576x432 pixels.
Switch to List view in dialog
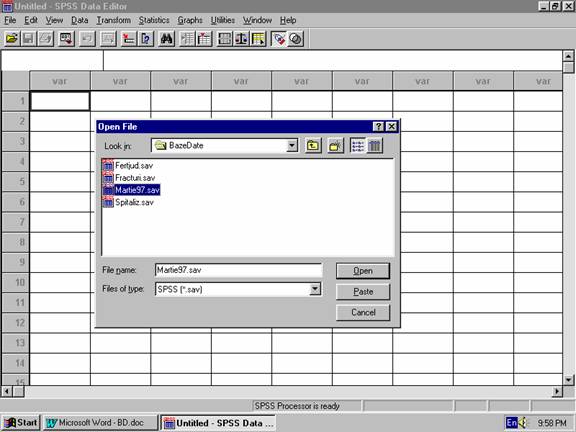click(x=358, y=146)
